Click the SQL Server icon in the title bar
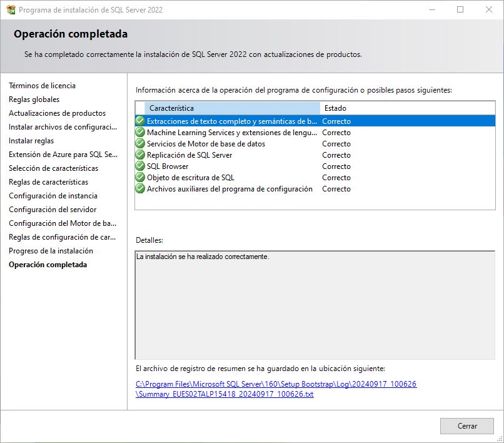The height and width of the screenshot is (443, 504). (10, 9)
